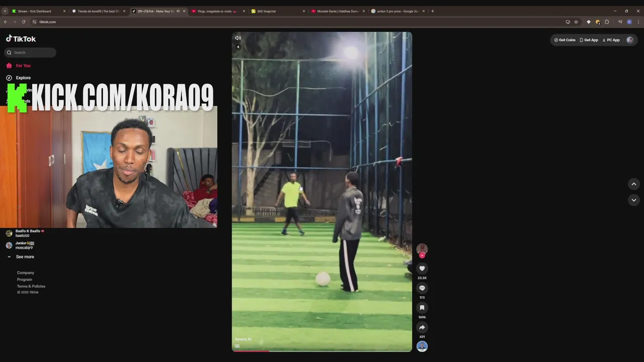The image size is (644, 362).
Task: Go back with the browser back arrow
Action: coord(6,22)
